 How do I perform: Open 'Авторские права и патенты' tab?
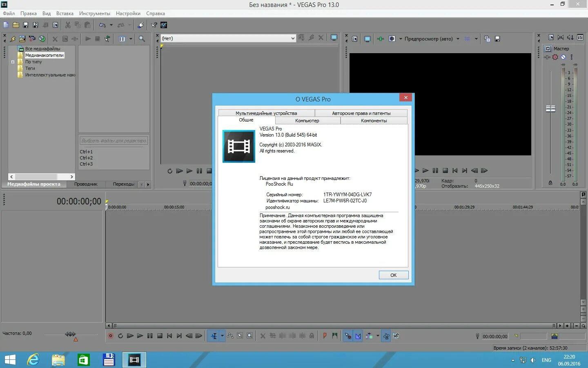pyautogui.click(x=361, y=113)
